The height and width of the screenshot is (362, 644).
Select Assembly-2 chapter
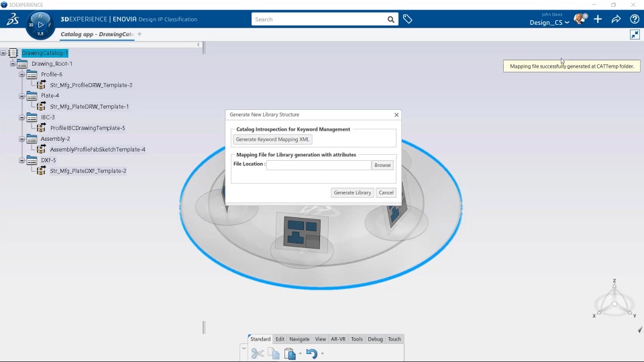click(x=55, y=139)
